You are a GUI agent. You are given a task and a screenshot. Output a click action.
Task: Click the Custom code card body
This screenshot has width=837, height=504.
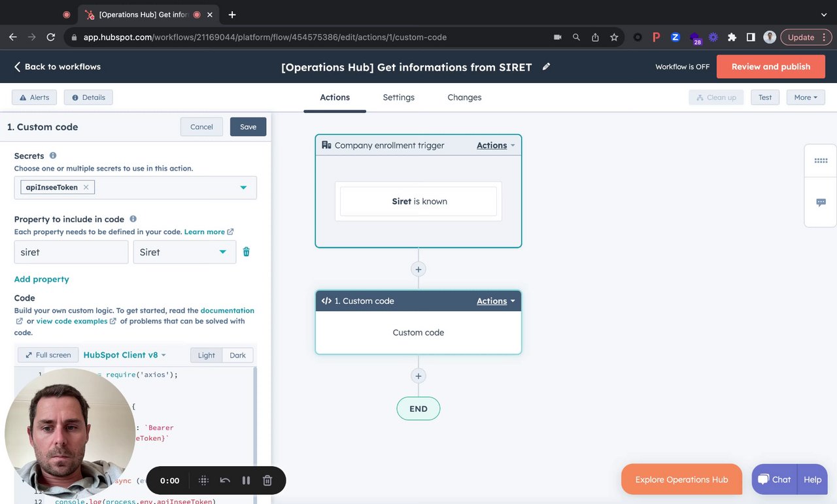tap(418, 333)
